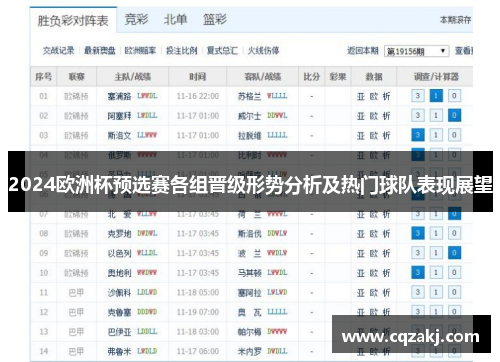Click match time 11-17 06:00

pyautogui.click(x=198, y=351)
